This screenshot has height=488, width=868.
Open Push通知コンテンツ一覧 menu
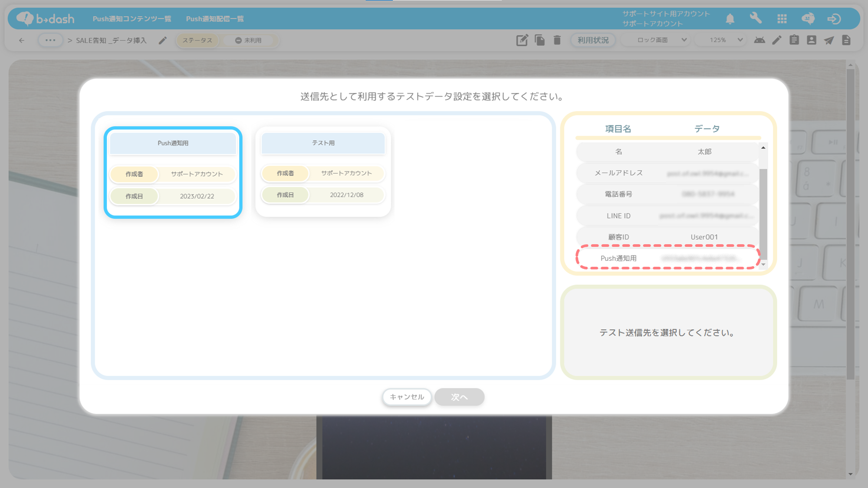(132, 19)
